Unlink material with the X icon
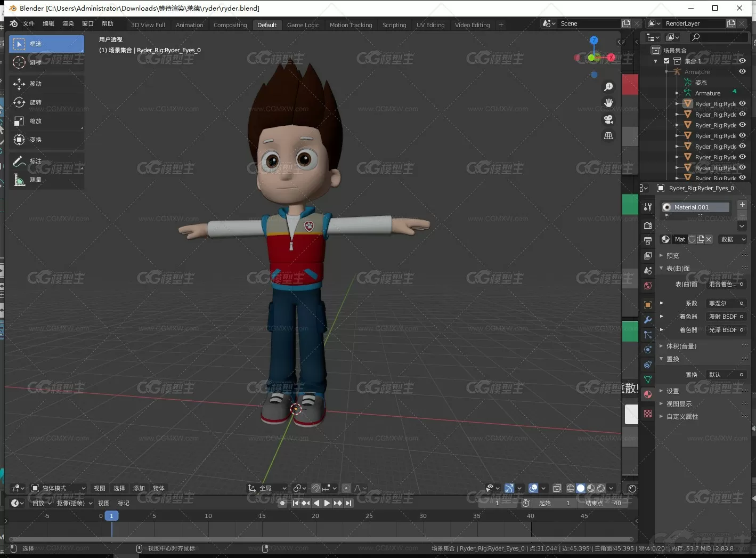This screenshot has height=558, width=756. pyautogui.click(x=709, y=239)
